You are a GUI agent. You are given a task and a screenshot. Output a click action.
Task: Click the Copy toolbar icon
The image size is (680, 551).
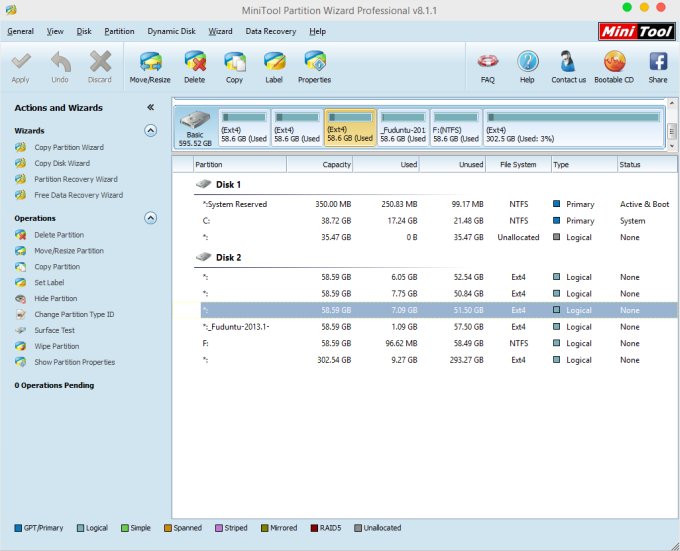[x=235, y=62]
